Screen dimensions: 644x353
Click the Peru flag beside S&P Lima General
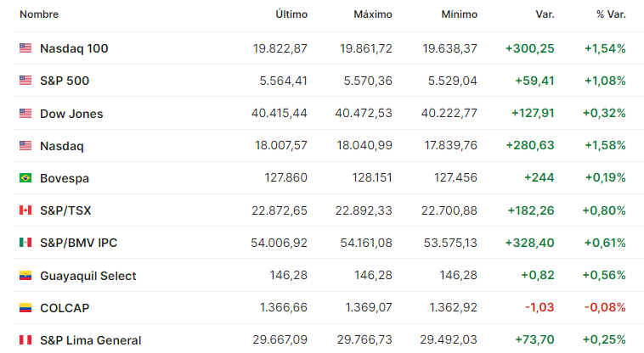(25, 340)
